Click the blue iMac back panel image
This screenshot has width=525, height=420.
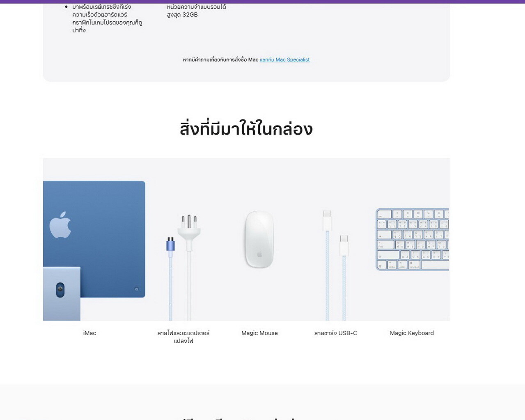[x=94, y=240]
